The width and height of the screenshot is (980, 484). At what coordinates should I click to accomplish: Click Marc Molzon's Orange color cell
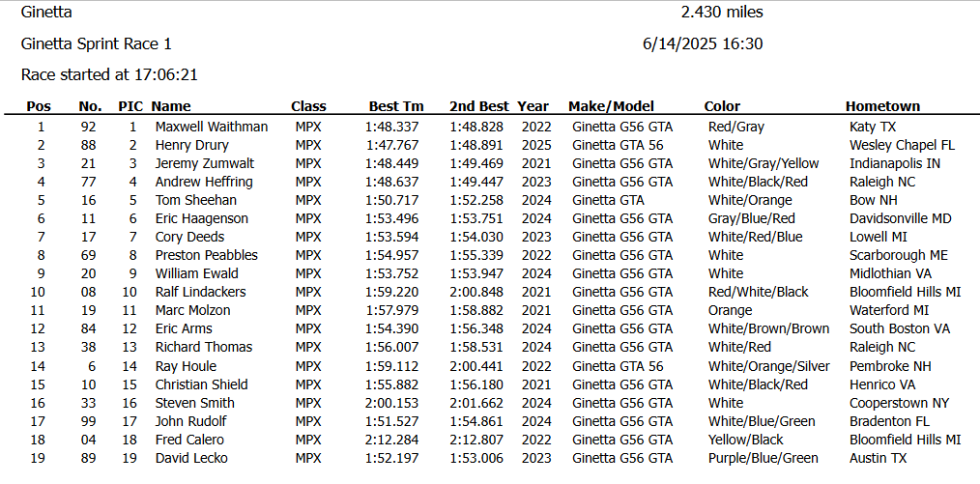730,310
